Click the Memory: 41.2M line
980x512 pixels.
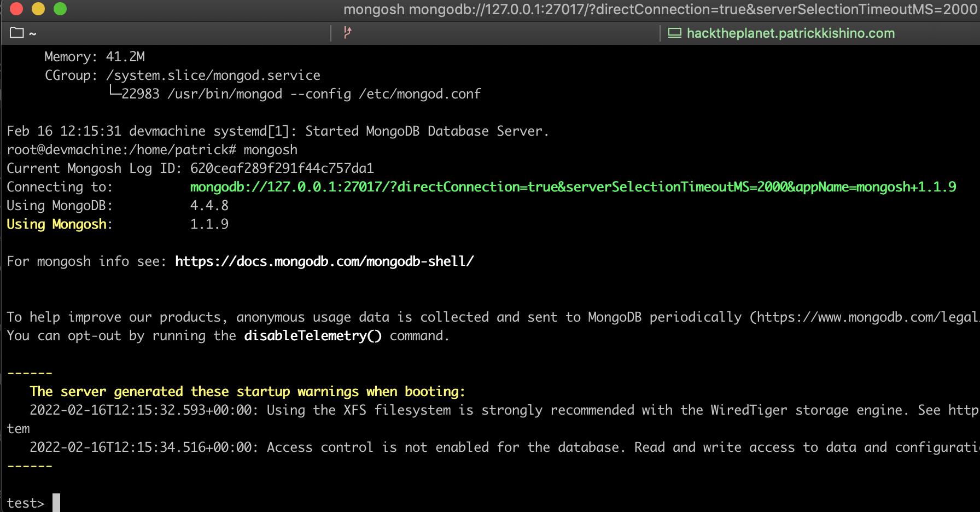pos(95,56)
